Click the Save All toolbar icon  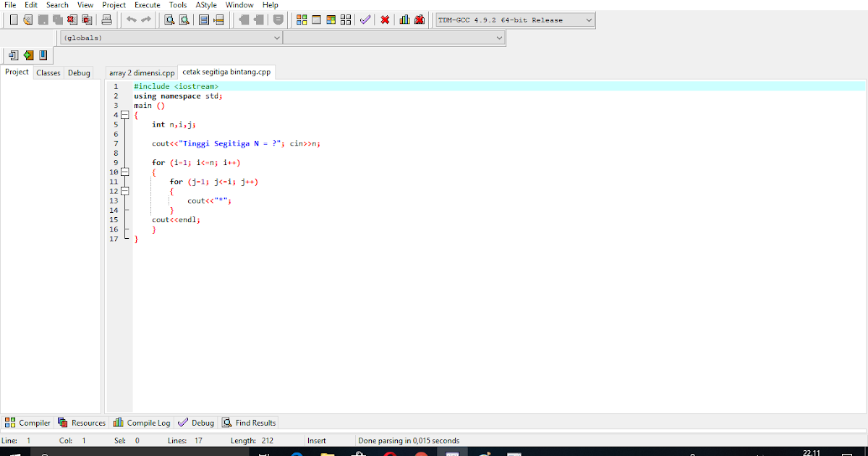[x=58, y=20]
